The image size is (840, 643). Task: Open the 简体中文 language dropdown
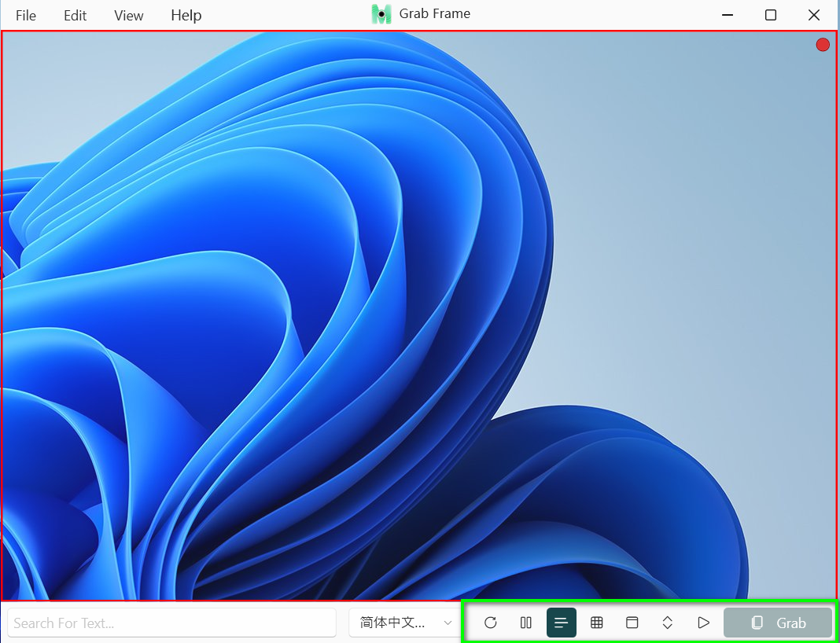pos(393,623)
